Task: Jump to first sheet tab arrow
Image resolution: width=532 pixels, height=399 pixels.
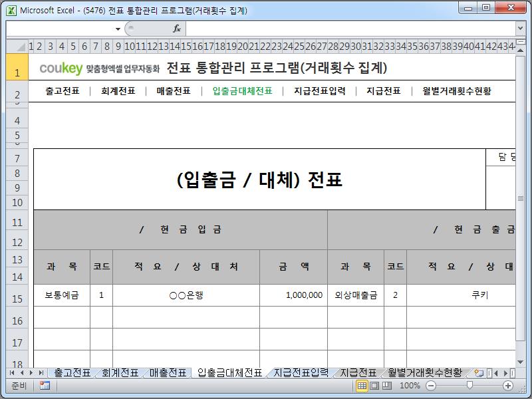Action: coord(12,373)
